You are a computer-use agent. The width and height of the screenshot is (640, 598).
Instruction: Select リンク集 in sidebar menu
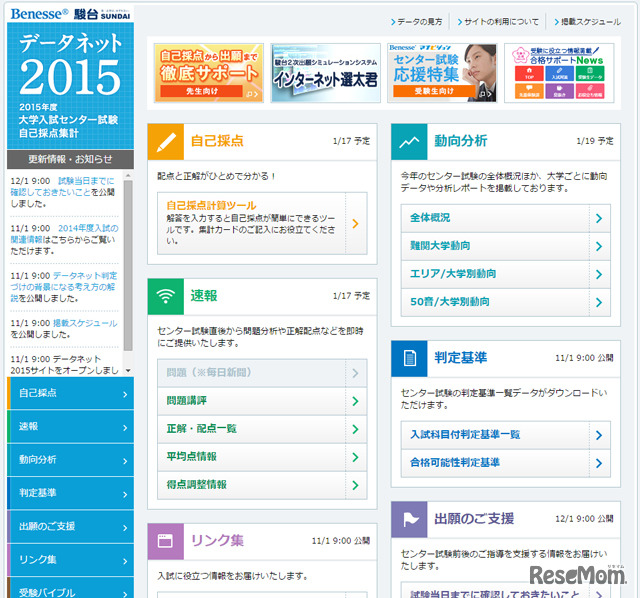coord(70,560)
